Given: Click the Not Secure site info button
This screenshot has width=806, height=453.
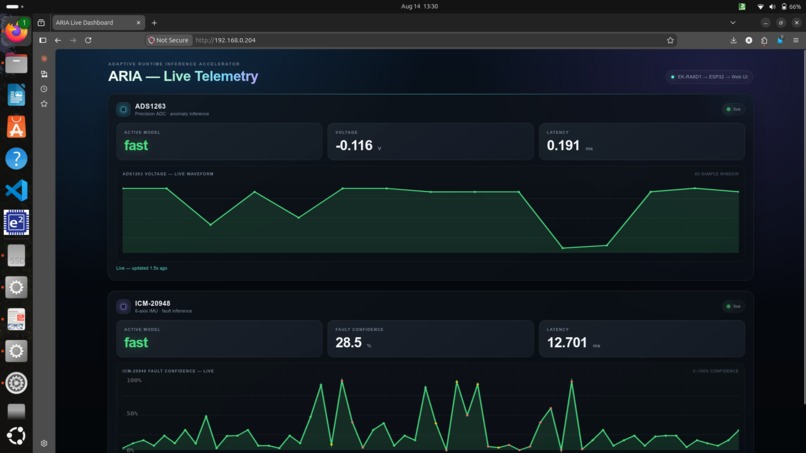Looking at the screenshot, I should click(x=169, y=40).
